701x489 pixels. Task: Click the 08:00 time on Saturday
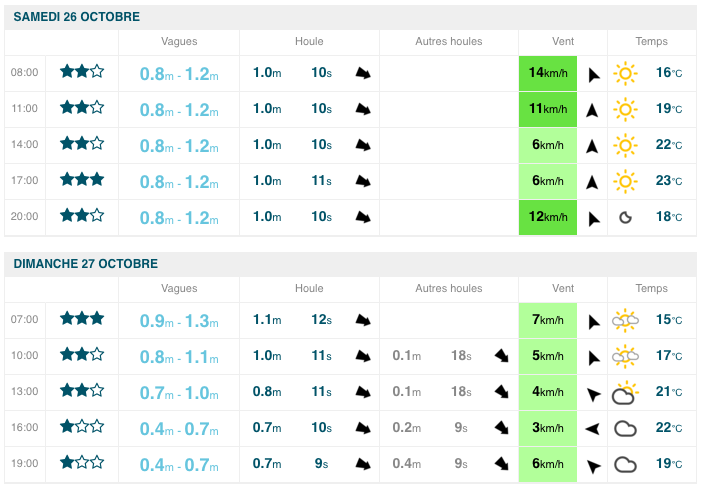tap(25, 73)
